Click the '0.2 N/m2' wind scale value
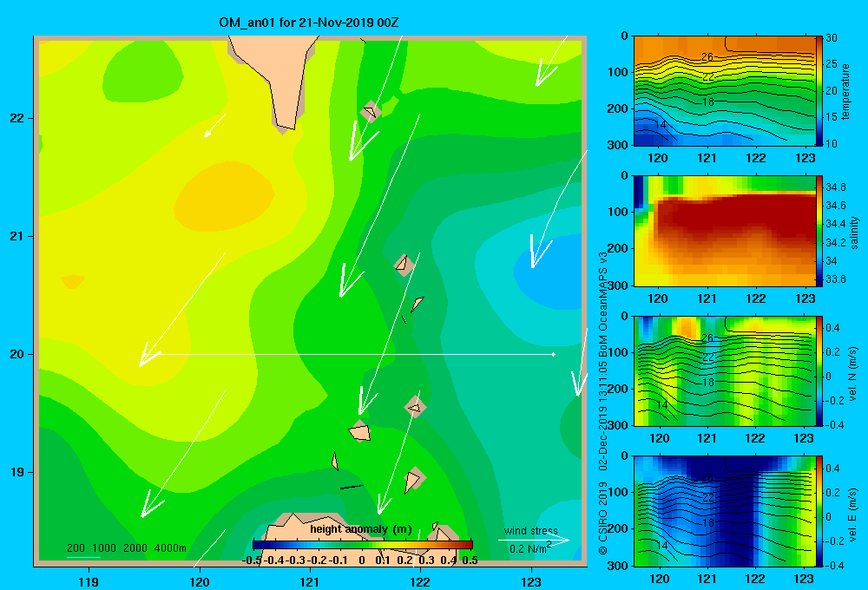The height and width of the screenshot is (590, 868). (x=530, y=548)
